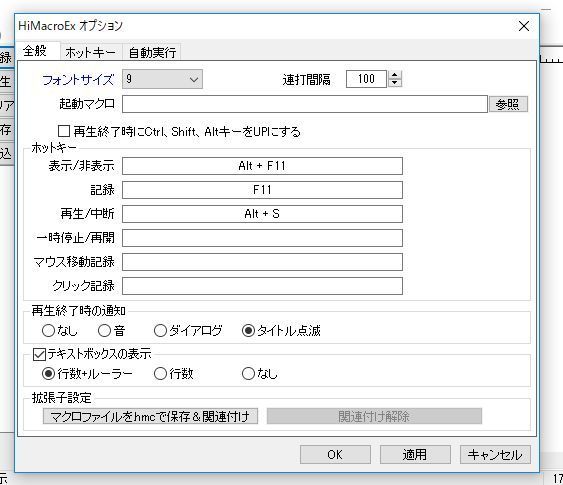Click the 一時停止/再開 hotkey field
This screenshot has width=563, height=485.
click(x=262, y=238)
